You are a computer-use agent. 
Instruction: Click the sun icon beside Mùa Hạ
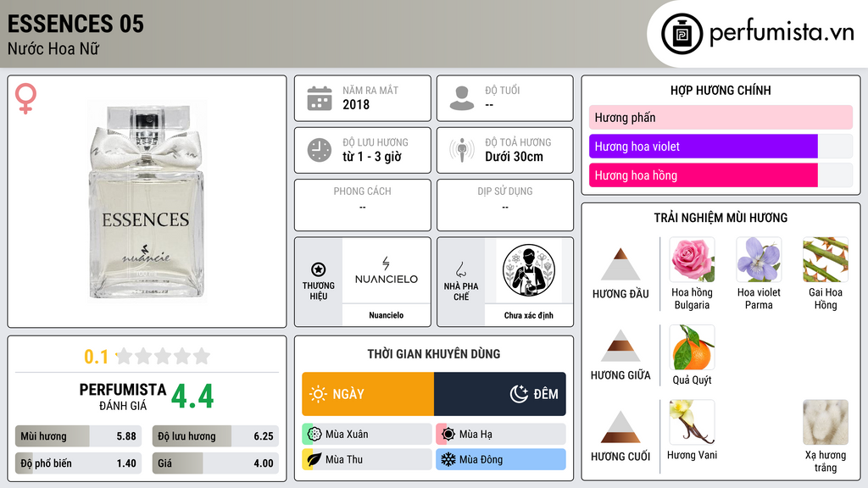(x=448, y=435)
